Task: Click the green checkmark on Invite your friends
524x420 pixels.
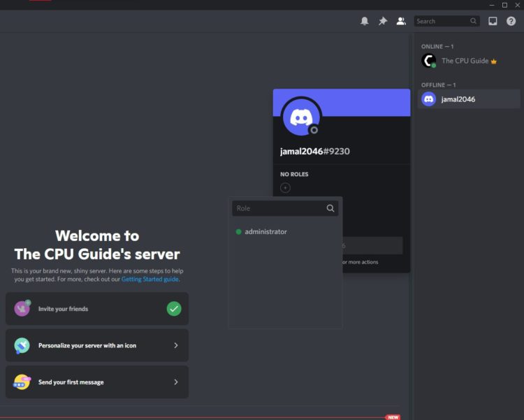Action: pyautogui.click(x=174, y=308)
